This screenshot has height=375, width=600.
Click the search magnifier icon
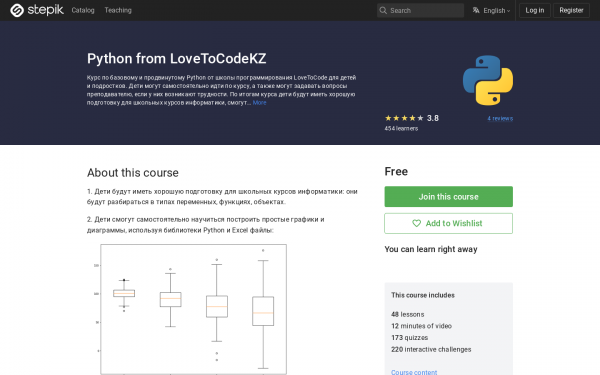pyautogui.click(x=383, y=10)
